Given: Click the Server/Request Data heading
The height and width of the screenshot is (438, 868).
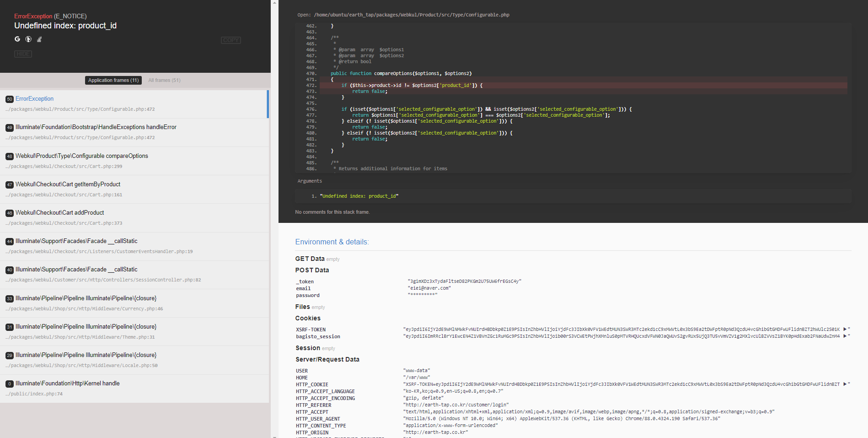Looking at the screenshot, I should click(327, 359).
